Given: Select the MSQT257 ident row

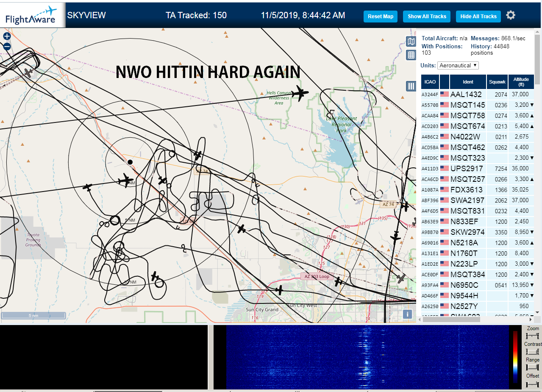Looking at the screenshot, I should pyautogui.click(x=478, y=179).
